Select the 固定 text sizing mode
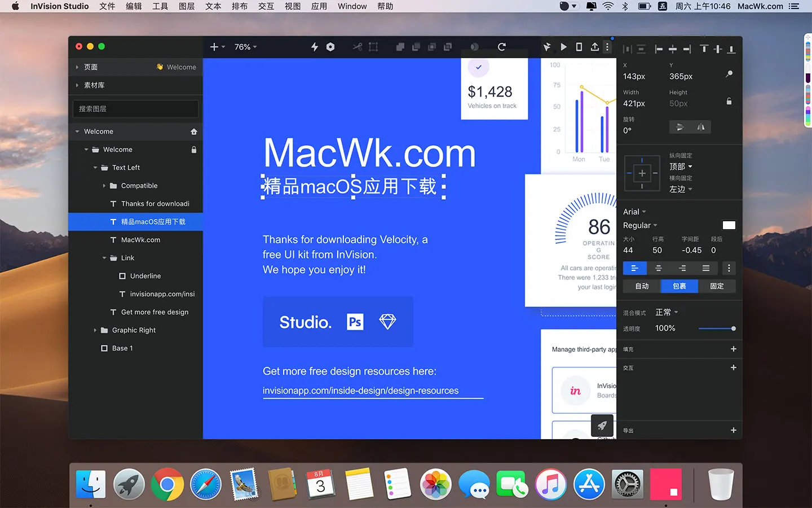Image resolution: width=812 pixels, height=508 pixels. pos(717,286)
